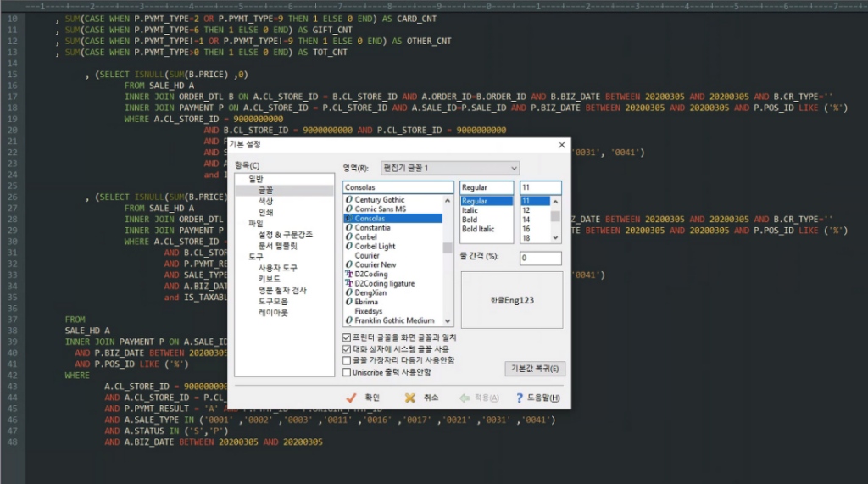Click the OpenType icon beside Century Gothic
The image size is (868, 484).
point(348,199)
